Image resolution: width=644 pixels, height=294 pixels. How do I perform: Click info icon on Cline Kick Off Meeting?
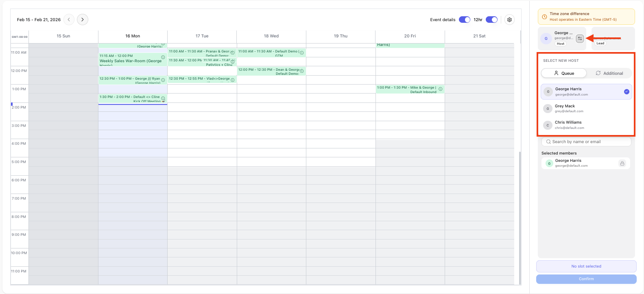(163, 98)
